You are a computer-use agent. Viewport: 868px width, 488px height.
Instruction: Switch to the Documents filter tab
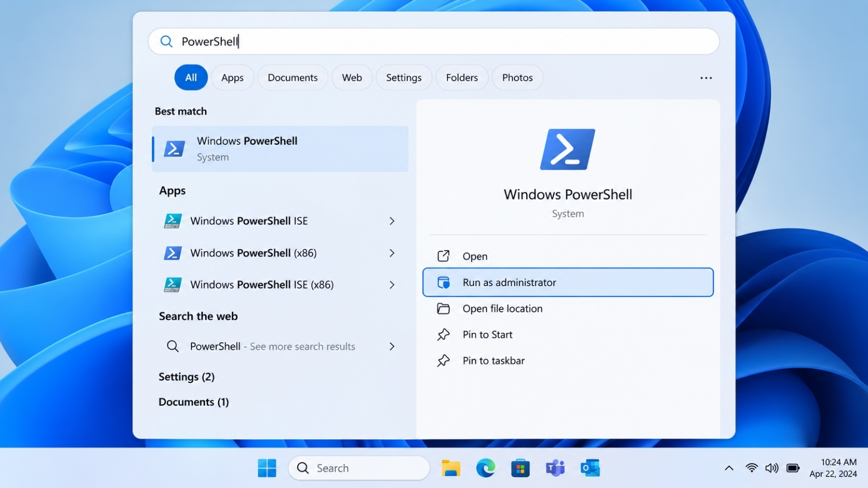[292, 78]
